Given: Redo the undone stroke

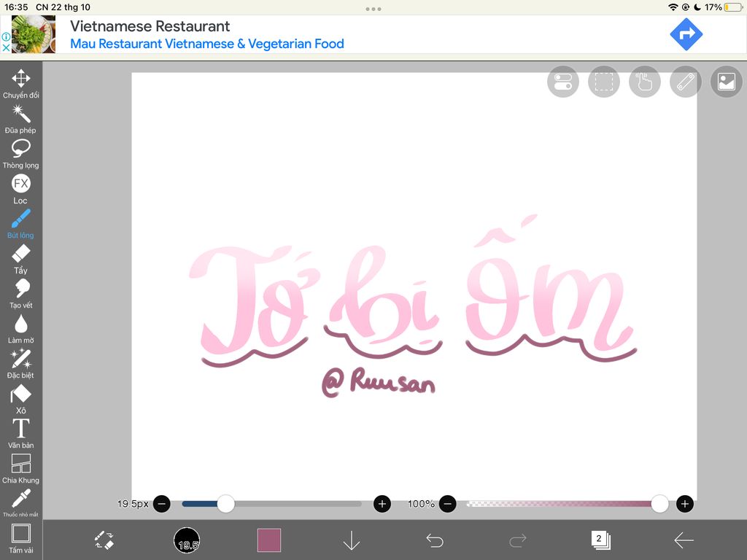Looking at the screenshot, I should tap(518, 540).
